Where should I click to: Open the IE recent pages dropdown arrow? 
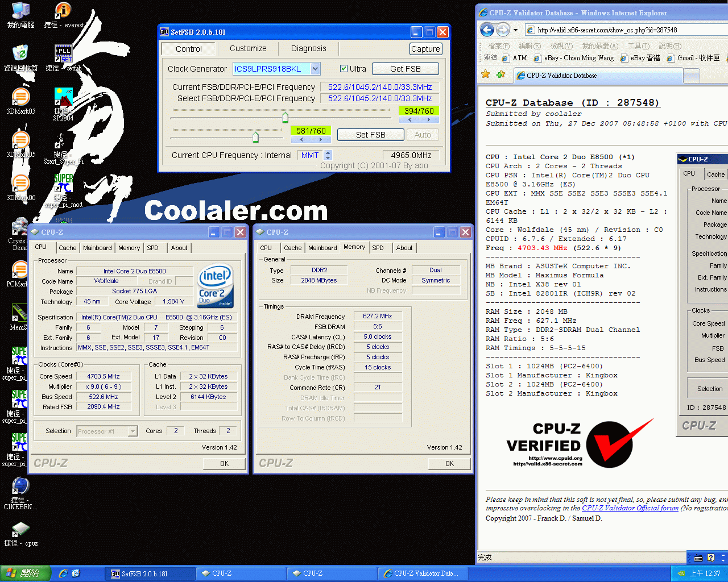(x=515, y=30)
